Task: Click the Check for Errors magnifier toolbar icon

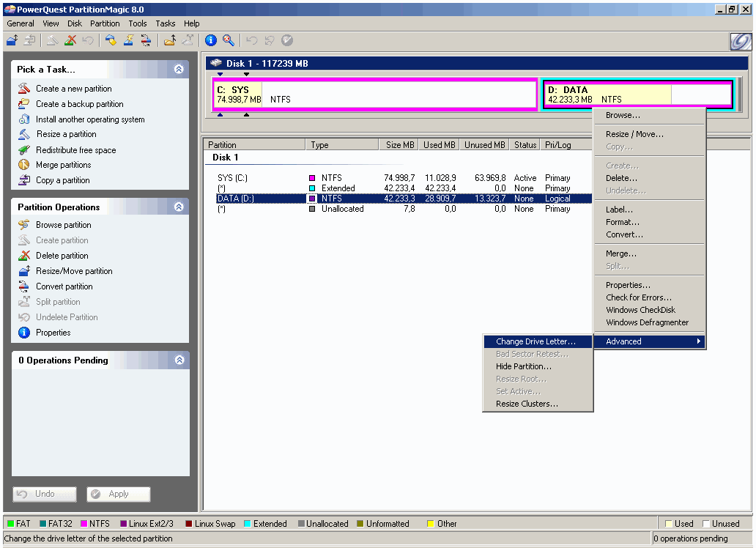Action: pos(229,40)
